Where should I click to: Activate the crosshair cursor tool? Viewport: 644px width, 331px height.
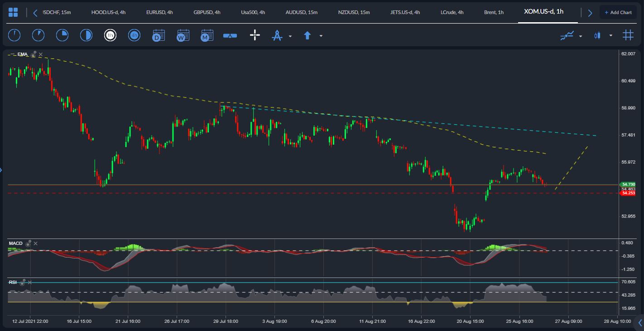pos(255,35)
